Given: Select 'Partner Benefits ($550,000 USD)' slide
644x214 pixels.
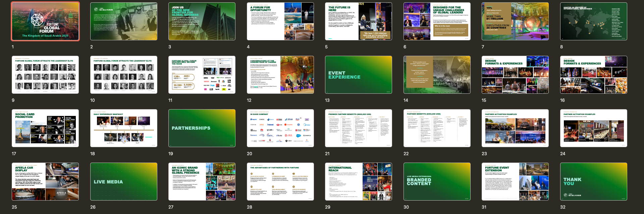Looking at the screenshot, I should tap(437, 128).
